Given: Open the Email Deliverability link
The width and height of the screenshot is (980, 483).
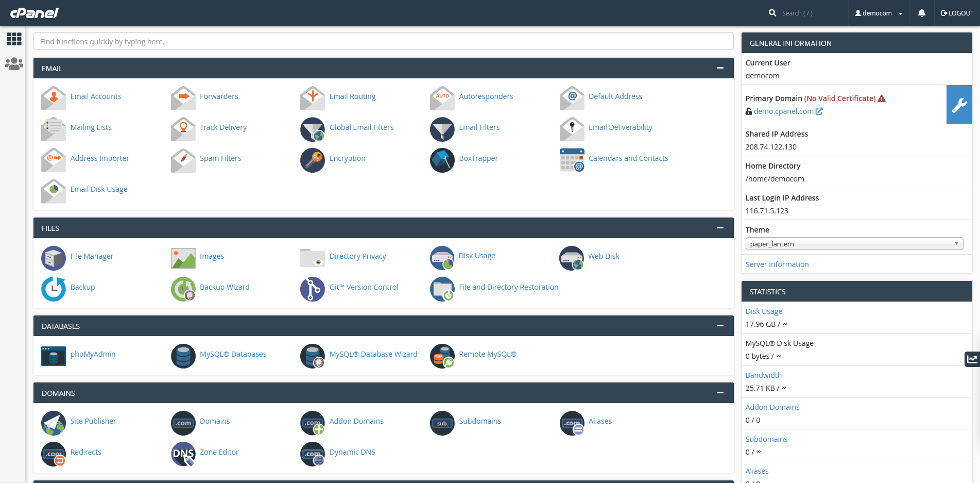Looking at the screenshot, I should tap(620, 127).
